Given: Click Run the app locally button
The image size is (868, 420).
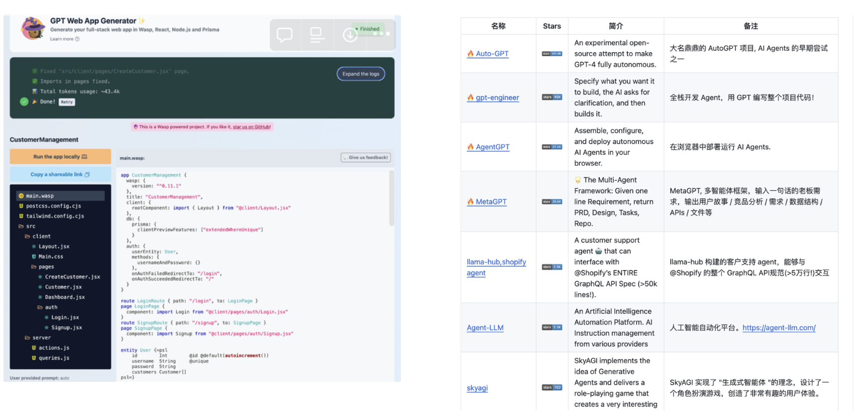Looking at the screenshot, I should coord(60,157).
